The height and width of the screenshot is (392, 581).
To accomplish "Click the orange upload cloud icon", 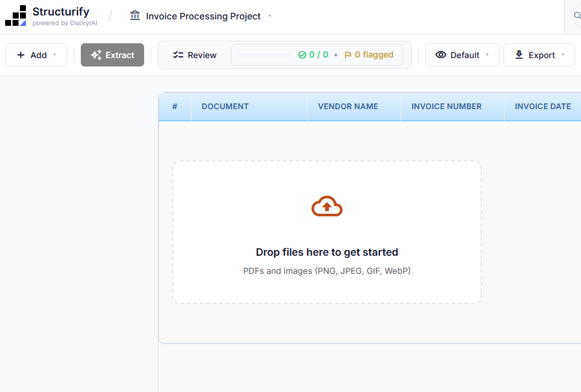I will tap(326, 205).
